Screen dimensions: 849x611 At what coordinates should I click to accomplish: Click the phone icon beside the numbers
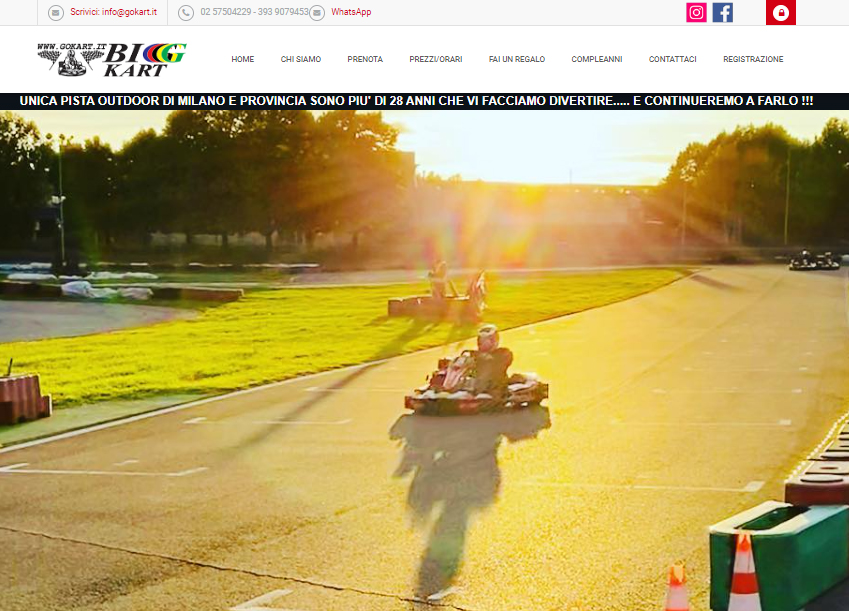tap(186, 12)
